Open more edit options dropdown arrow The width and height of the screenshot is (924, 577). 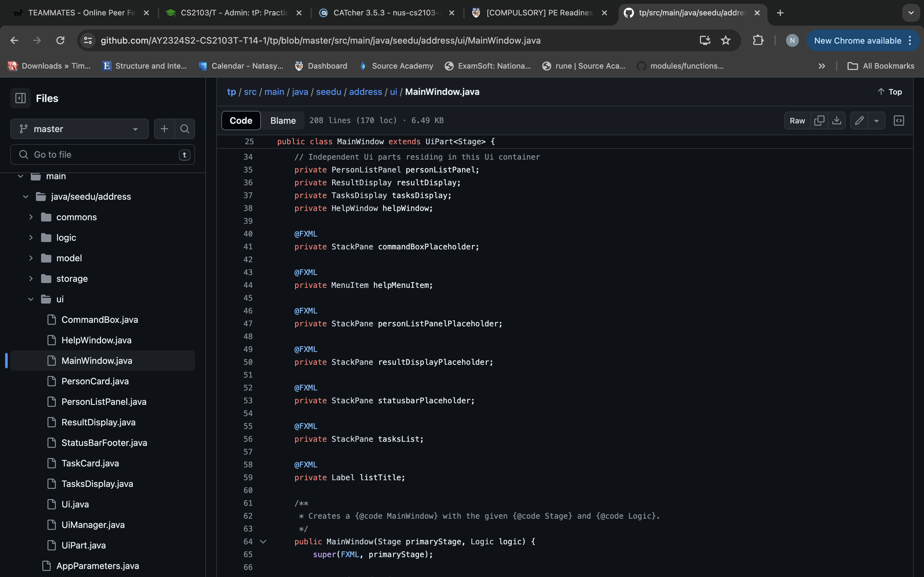point(876,121)
